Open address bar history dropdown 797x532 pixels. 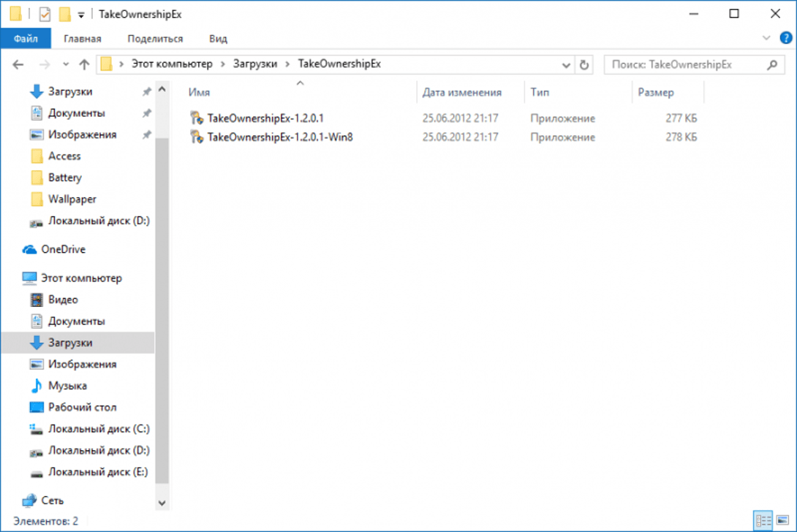(567, 64)
